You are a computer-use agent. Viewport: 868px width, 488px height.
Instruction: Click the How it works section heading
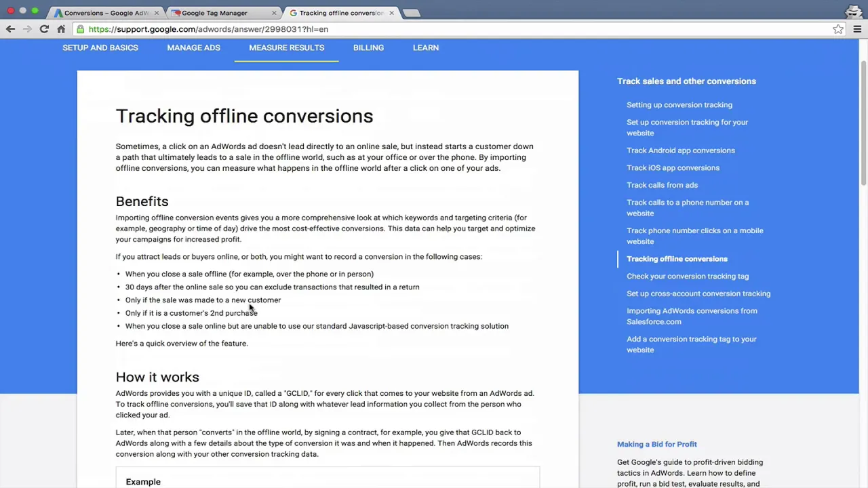coord(157,377)
